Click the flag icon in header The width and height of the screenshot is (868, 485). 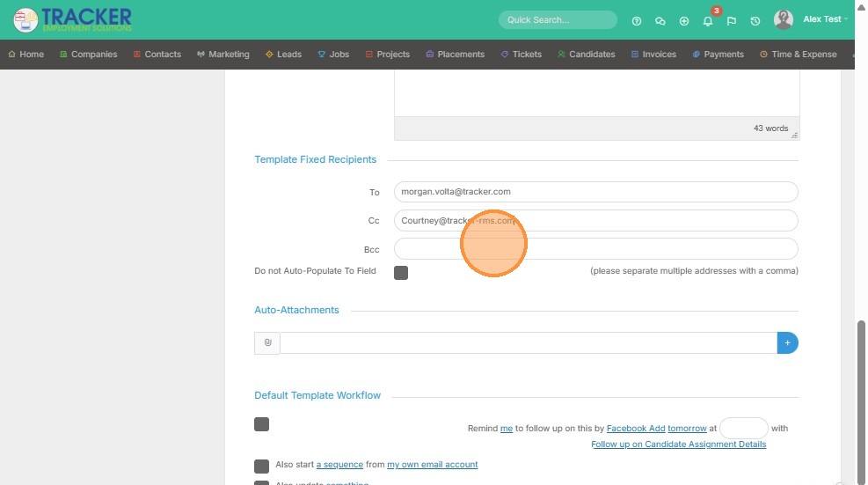732,20
